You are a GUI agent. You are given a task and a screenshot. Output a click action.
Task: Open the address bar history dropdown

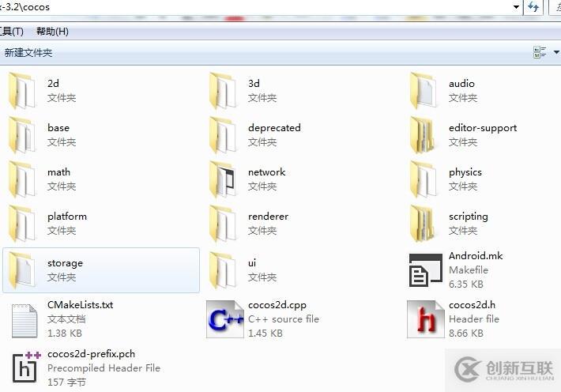[516, 7]
